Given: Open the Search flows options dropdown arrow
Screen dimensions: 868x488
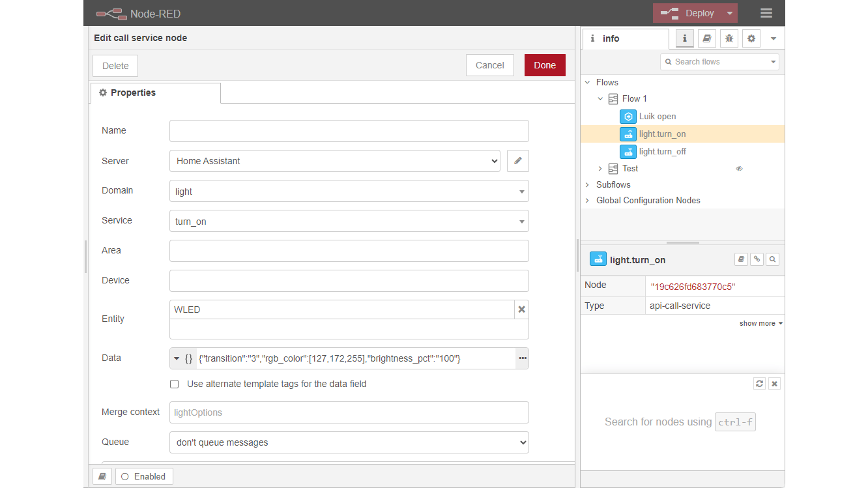Looking at the screenshot, I should coord(774,62).
